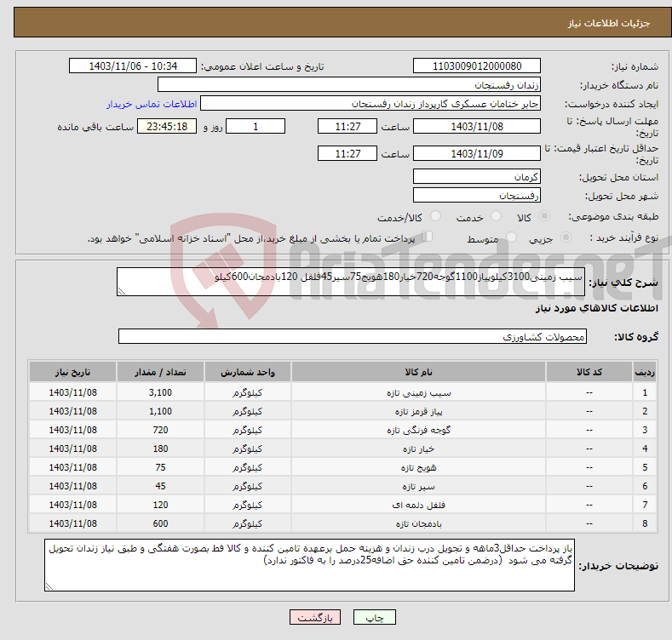Click the quantity 3,100 cell
The width and height of the screenshot is (672, 640).
(160, 392)
